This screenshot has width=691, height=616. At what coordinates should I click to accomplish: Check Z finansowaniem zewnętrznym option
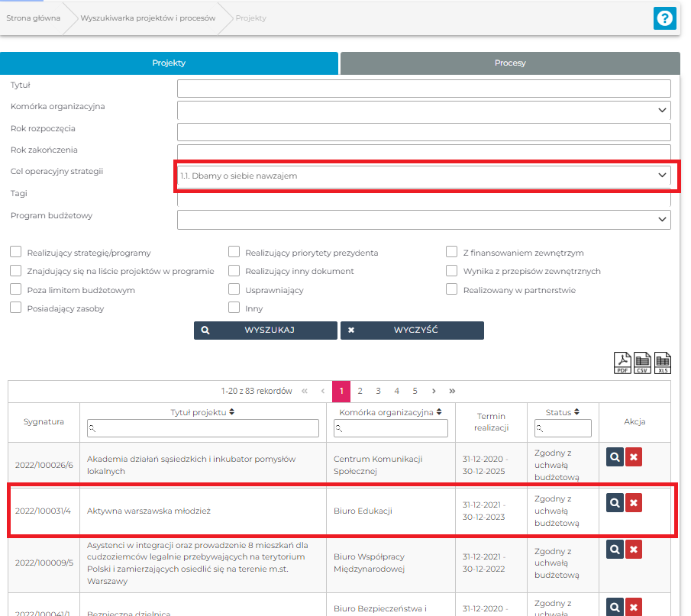point(452,253)
